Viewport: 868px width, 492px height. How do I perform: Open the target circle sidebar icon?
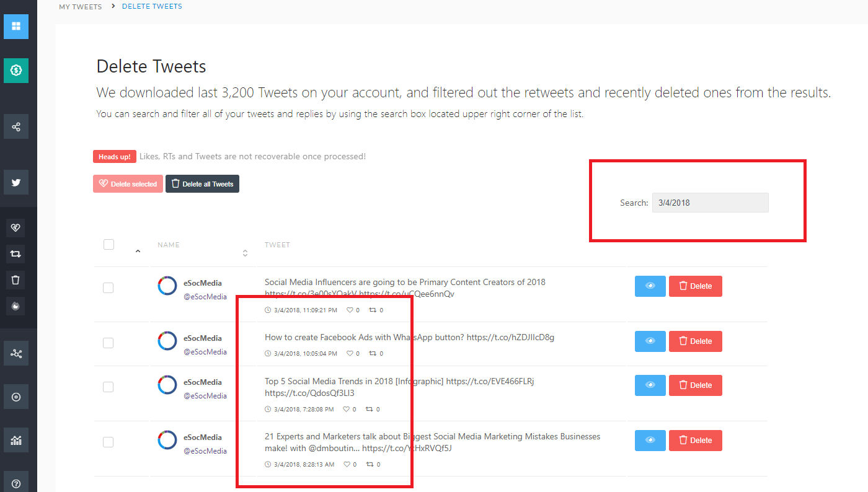16,397
